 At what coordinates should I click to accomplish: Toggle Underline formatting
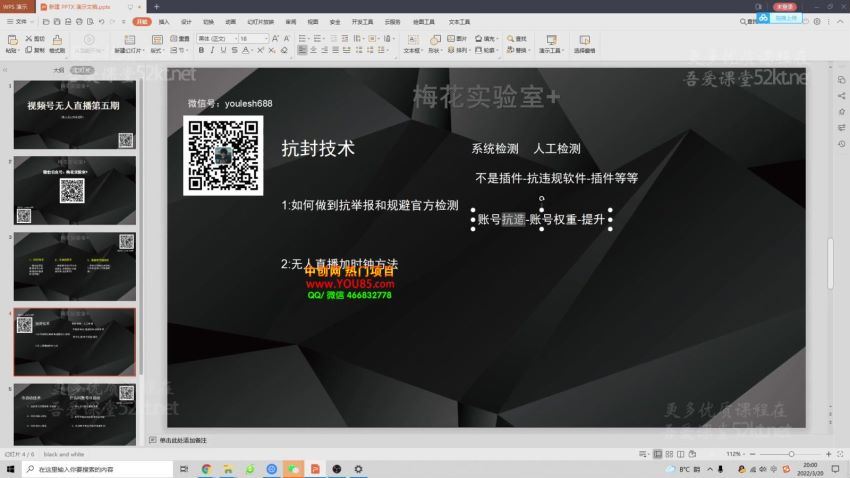(223, 50)
